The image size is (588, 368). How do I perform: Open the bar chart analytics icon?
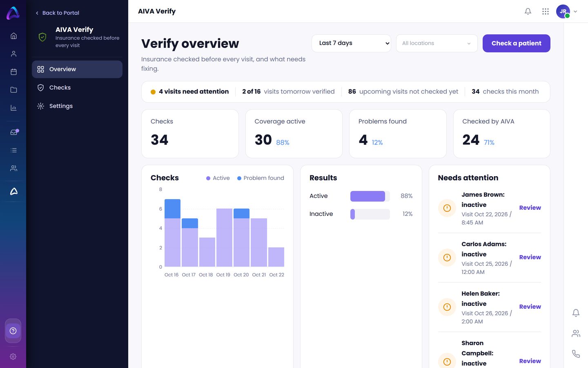click(x=13, y=108)
